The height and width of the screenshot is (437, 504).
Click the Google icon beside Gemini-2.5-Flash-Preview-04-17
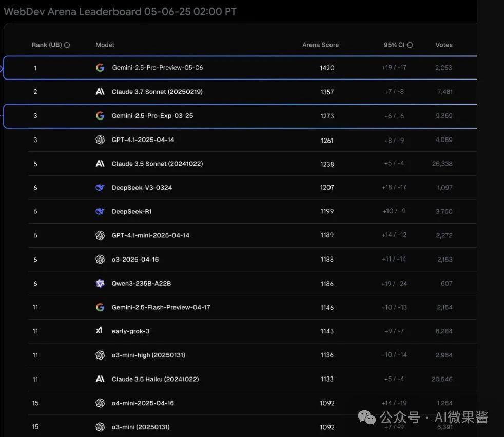[x=100, y=307]
